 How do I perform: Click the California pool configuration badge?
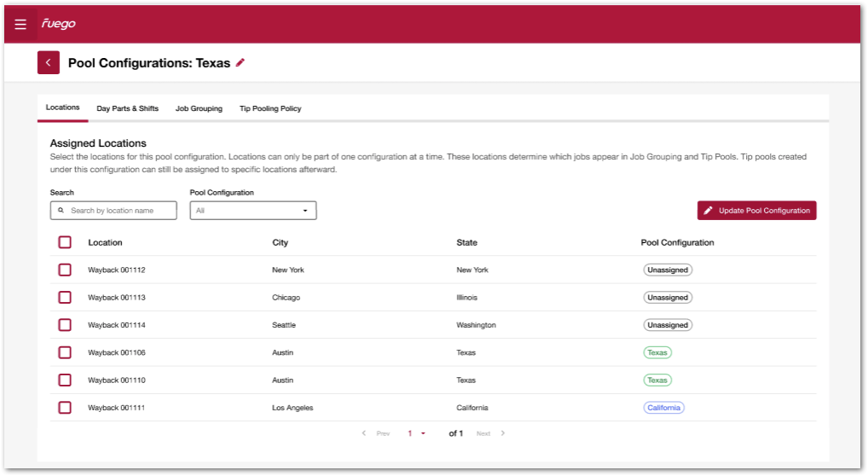[663, 408]
